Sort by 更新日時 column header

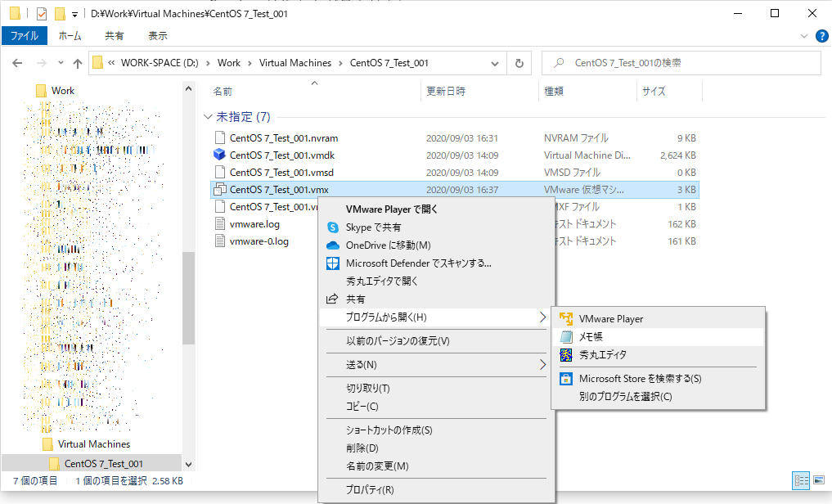[x=446, y=92]
